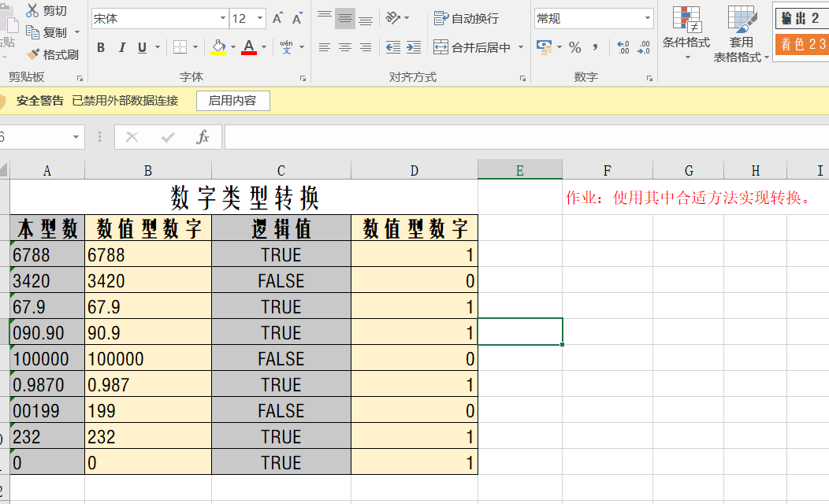Select the Format Painter (格式刷) tool
Viewport: 829px width, 504px height.
(53, 54)
